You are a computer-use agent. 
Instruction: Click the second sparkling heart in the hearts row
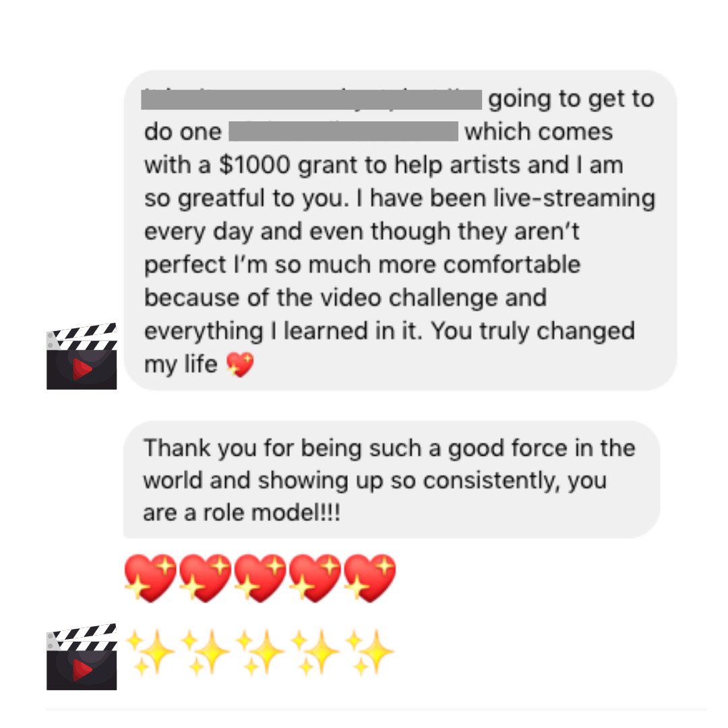point(205,578)
